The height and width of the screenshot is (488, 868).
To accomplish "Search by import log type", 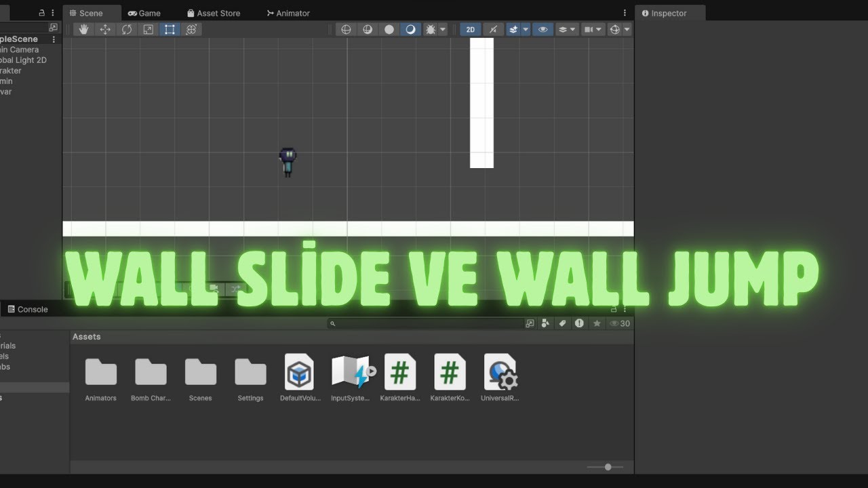I will click(x=579, y=323).
